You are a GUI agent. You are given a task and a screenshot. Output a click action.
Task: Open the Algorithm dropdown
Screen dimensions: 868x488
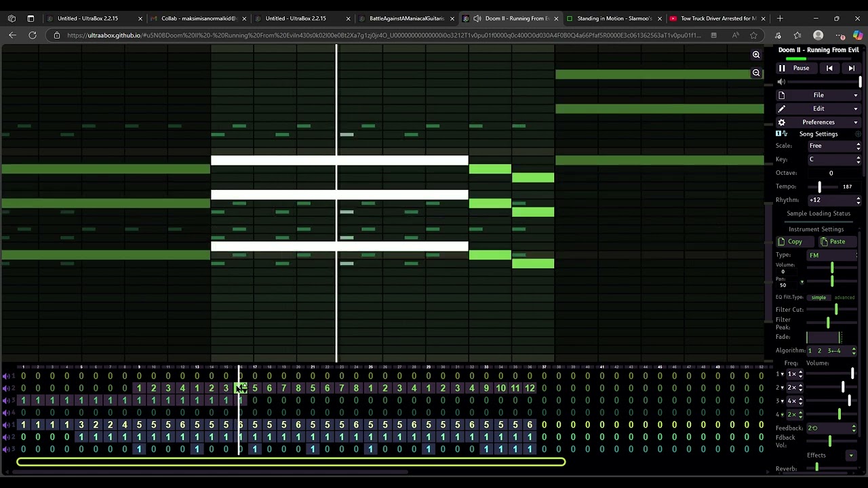(x=832, y=351)
